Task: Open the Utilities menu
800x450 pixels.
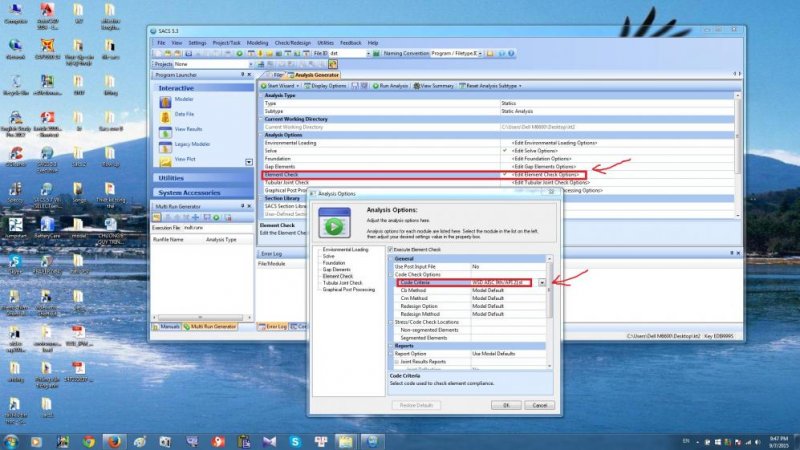Action: 326,43
